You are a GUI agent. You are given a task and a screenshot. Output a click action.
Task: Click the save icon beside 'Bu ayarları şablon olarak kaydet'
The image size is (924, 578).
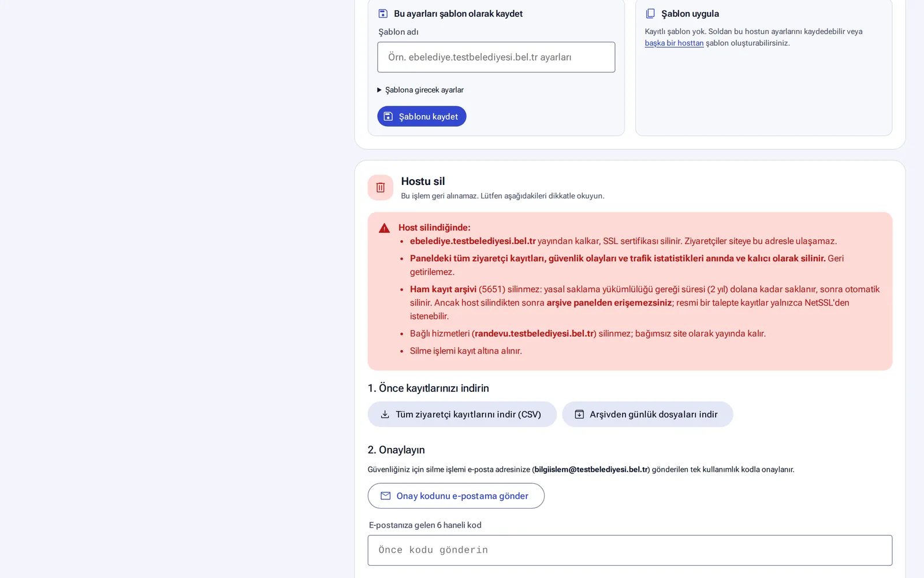(x=383, y=13)
